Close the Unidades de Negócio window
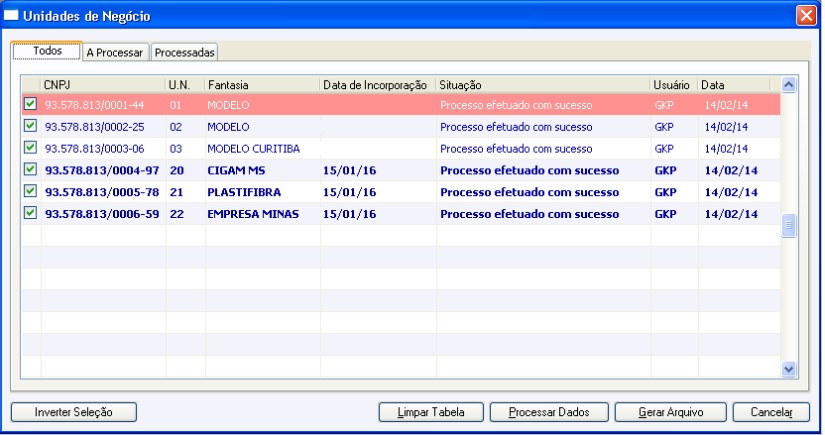 [x=806, y=16]
